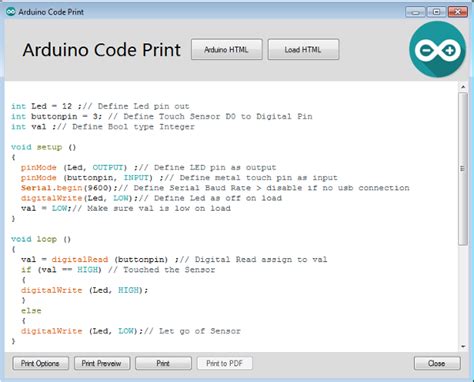Viewport: 474px width, 382px height.
Task: Minimize the Arduino Code Print window
Action: pyautogui.click(x=415, y=12)
